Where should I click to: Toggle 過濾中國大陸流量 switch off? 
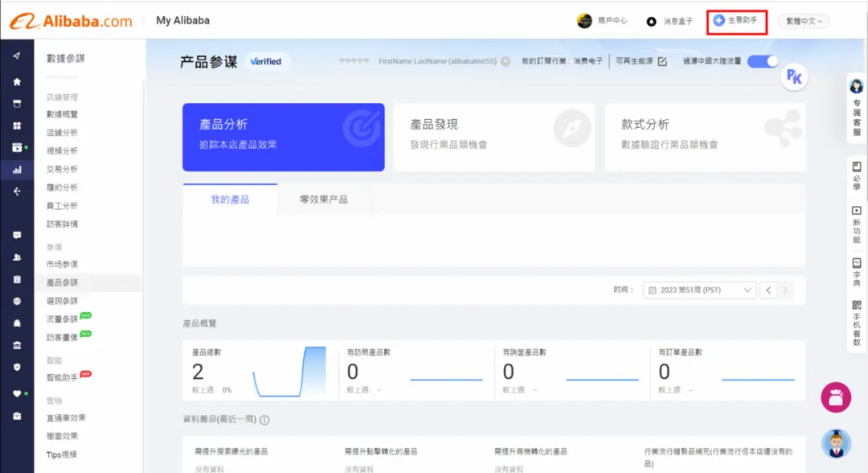point(763,61)
